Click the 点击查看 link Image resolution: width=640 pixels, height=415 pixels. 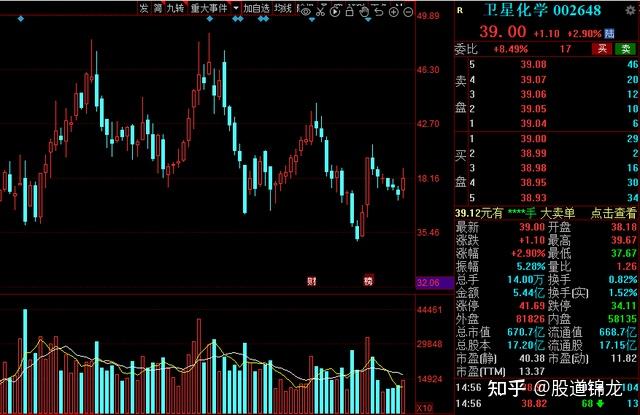click(613, 213)
